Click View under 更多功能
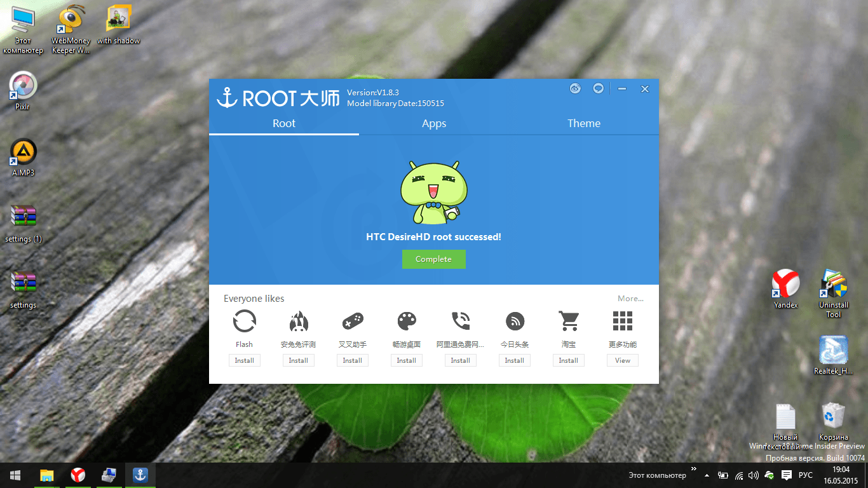 (623, 360)
